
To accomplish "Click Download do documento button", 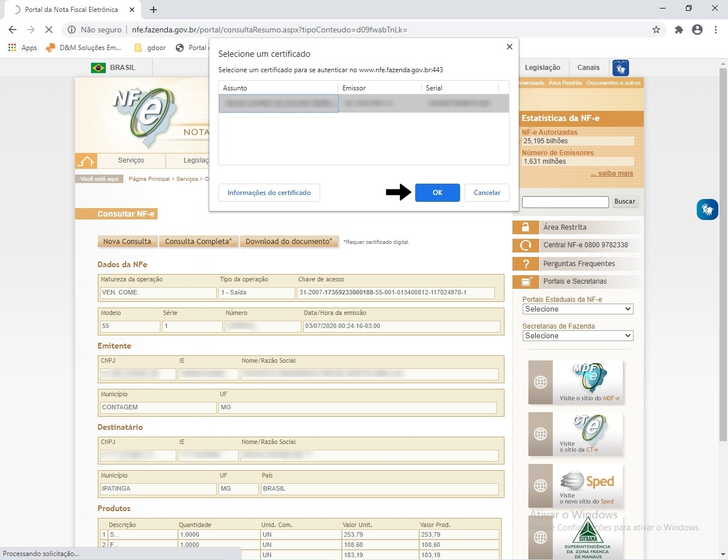I will click(289, 242).
